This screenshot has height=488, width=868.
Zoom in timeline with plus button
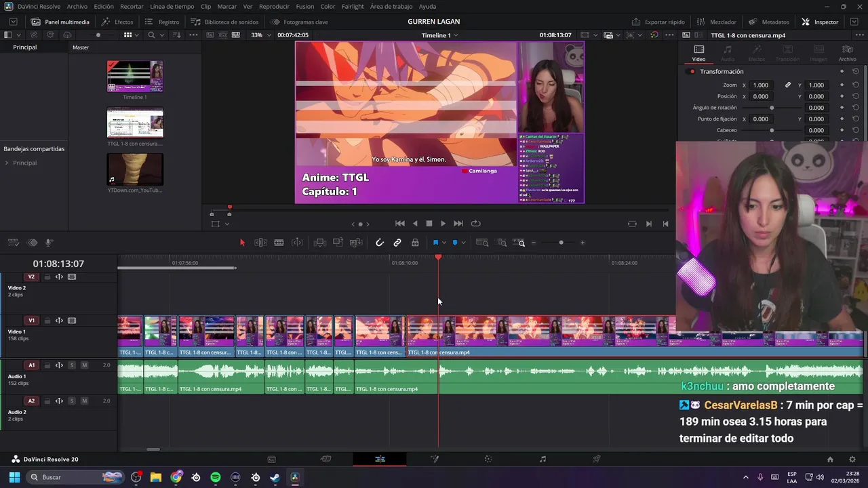coord(583,243)
